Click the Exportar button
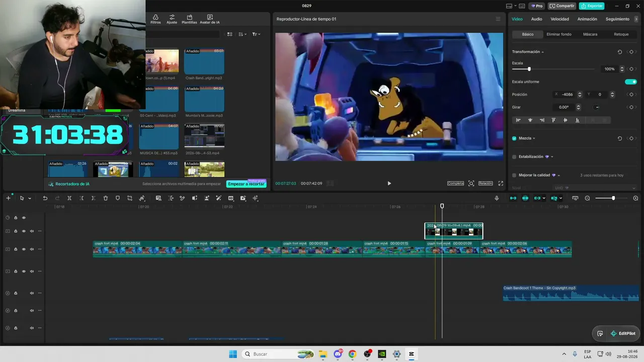The image size is (644, 362). pos(592,6)
